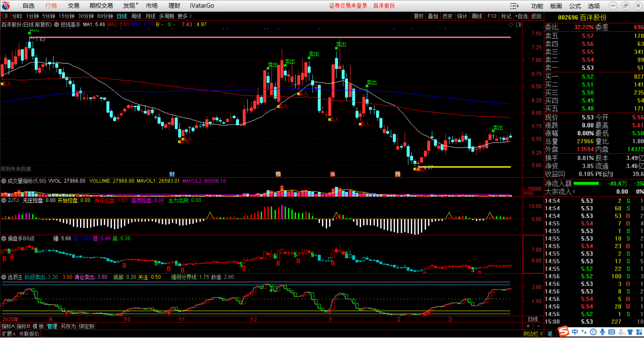Select the 周线 weekly period tab
The height and width of the screenshot is (338, 644).
[x=136, y=16]
